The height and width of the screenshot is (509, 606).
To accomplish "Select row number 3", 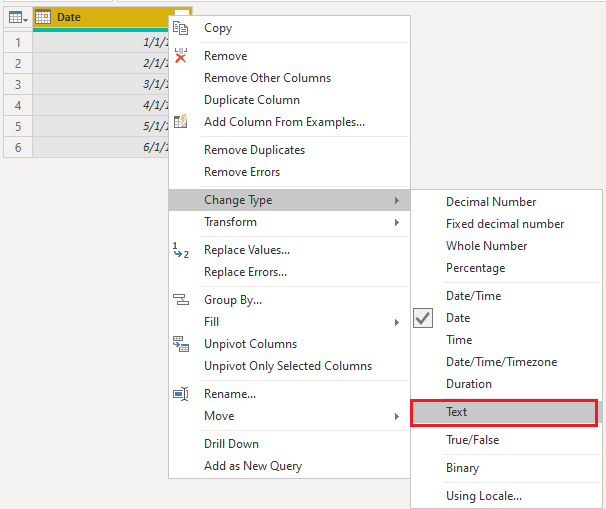I will click(18, 84).
